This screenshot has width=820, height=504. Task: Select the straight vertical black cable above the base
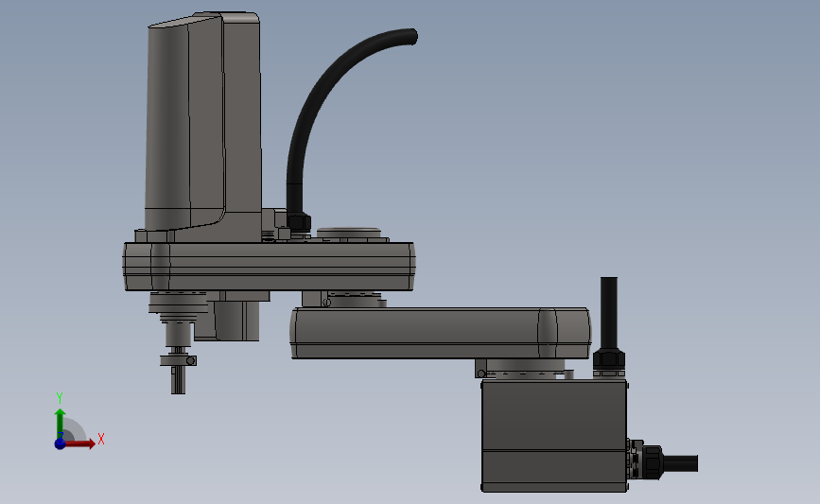[609, 313]
